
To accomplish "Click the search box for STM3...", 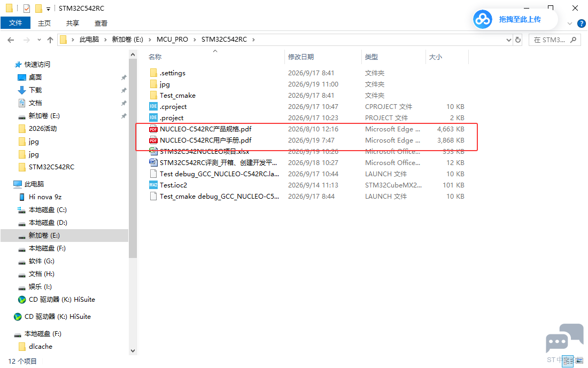I will (555, 40).
